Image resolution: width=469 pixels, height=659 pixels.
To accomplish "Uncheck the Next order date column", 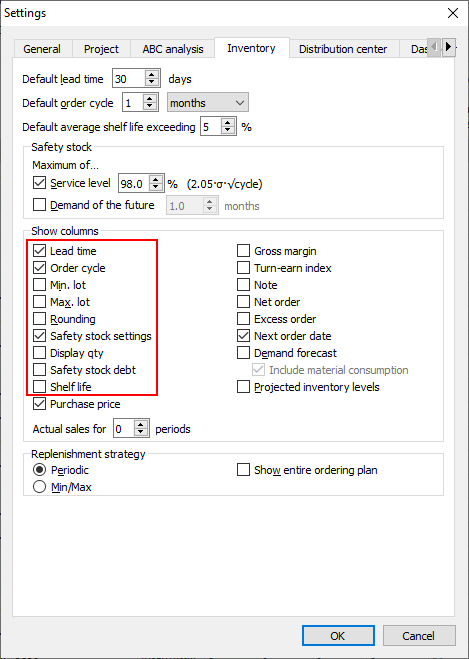I will [x=244, y=336].
